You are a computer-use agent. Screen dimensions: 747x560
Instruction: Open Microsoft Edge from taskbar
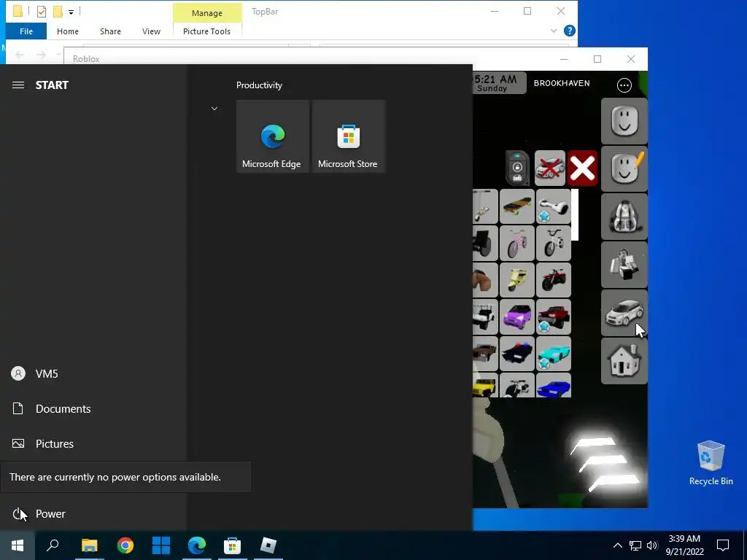pos(197,545)
